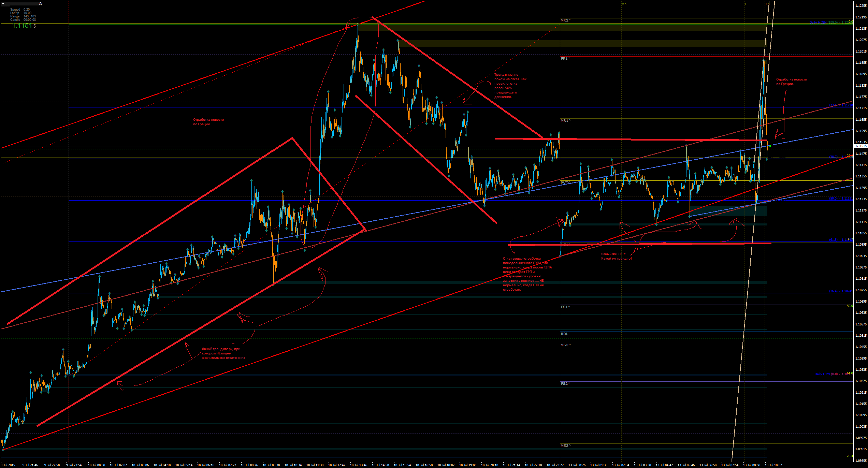
Task: Click the MR1^ pivot level label
Action: coord(565,121)
